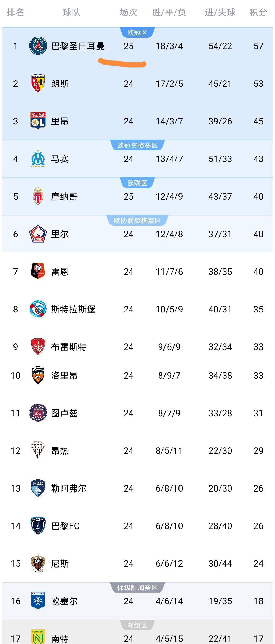Click the Le Havre HAC crest

pos(38,488)
